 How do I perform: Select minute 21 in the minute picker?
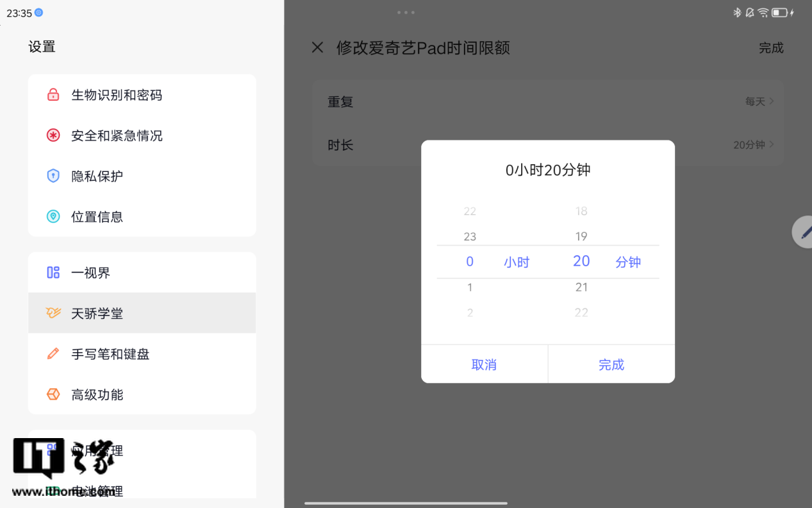tap(581, 287)
